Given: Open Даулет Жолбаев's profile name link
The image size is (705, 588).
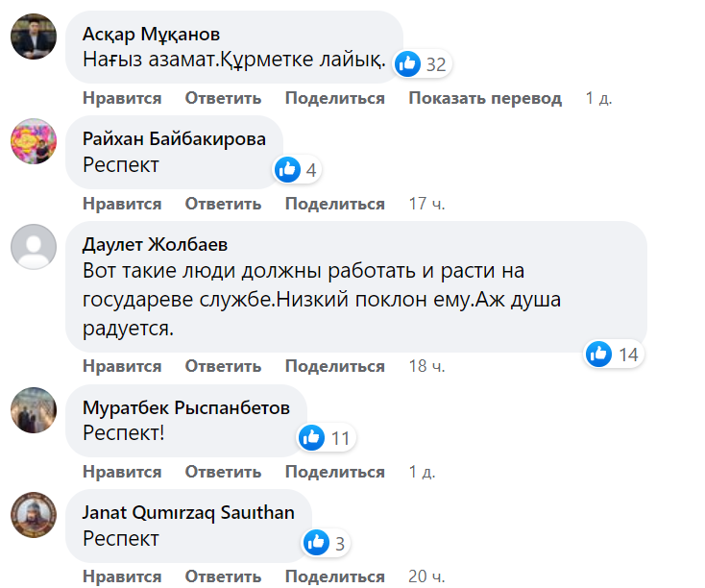Looking at the screenshot, I should [156, 244].
